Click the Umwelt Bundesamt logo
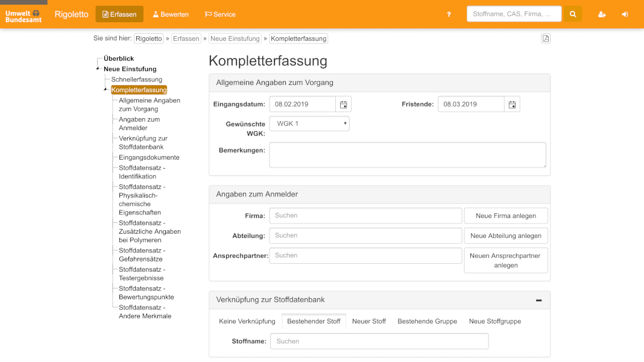The width and height of the screenshot is (644, 362). 24,16
